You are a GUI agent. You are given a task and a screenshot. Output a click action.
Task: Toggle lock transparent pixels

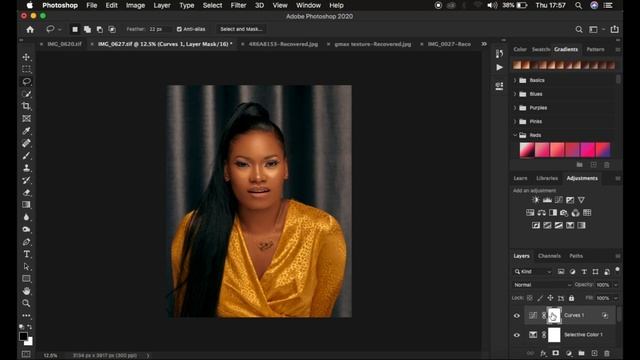530,298
